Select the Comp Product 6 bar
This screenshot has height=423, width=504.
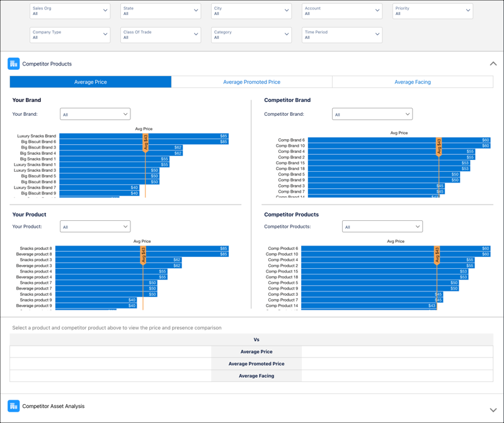(x=396, y=248)
